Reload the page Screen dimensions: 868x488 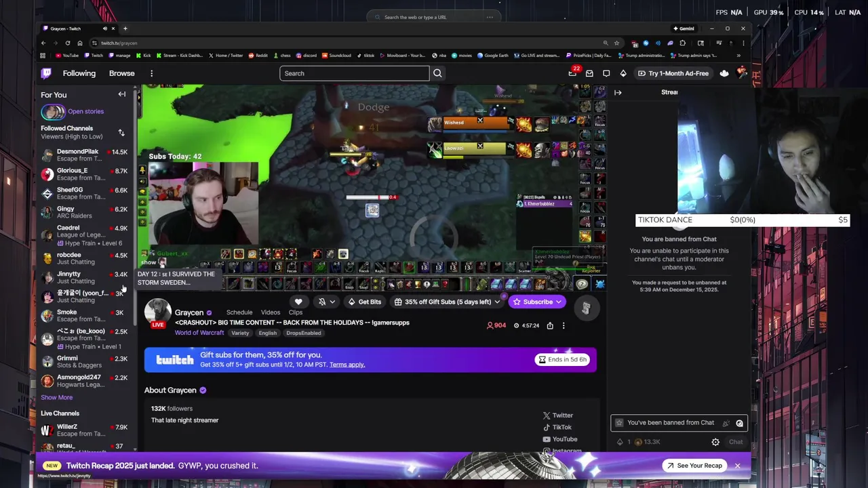tap(68, 43)
